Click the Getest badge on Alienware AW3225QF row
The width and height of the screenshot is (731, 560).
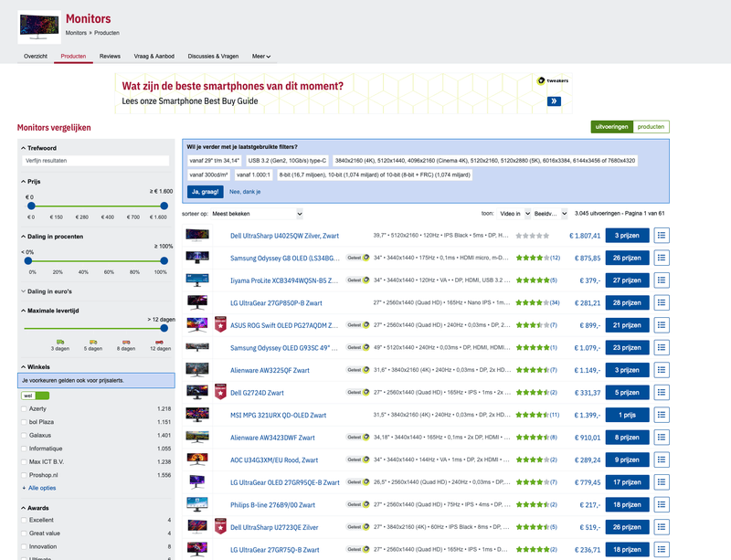[x=357, y=370]
